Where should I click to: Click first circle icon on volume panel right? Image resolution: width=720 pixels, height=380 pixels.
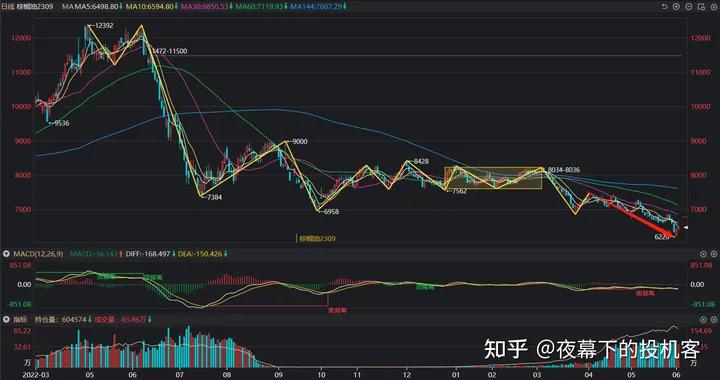(703, 319)
